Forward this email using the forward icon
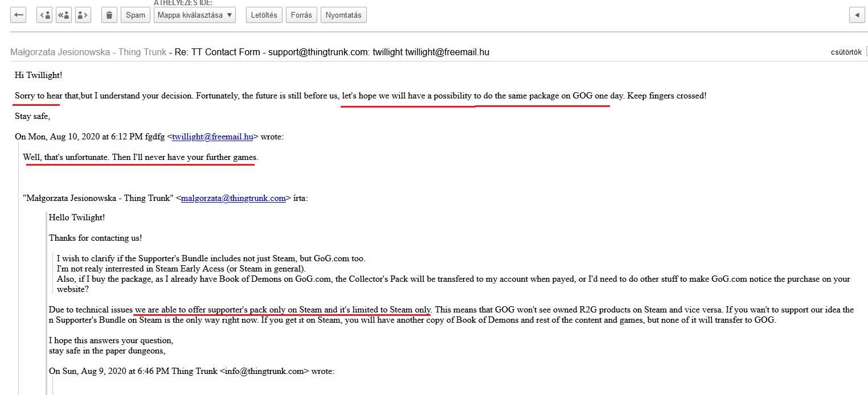The image size is (868, 395). coord(83,15)
